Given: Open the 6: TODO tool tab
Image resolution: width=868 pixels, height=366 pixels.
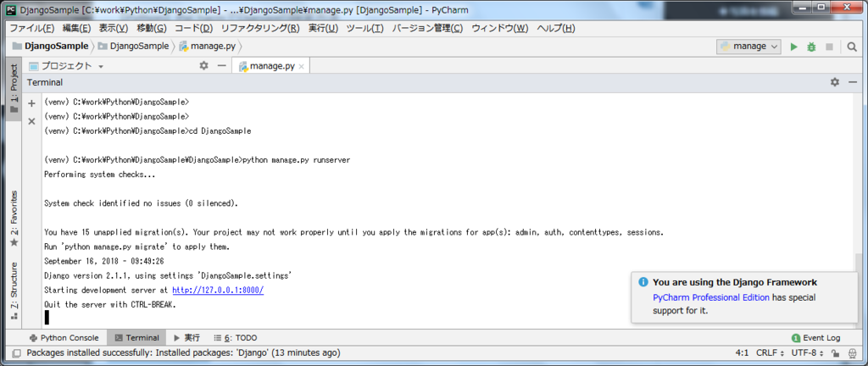Looking at the screenshot, I should (236, 338).
